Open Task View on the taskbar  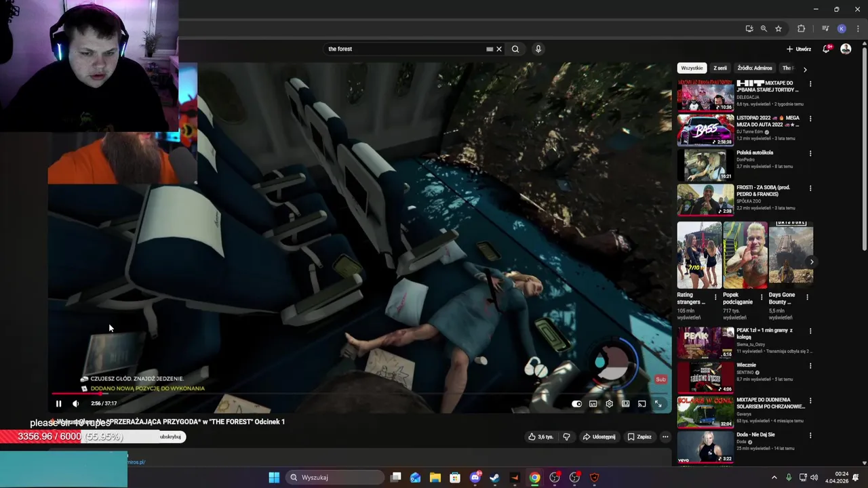(x=396, y=477)
